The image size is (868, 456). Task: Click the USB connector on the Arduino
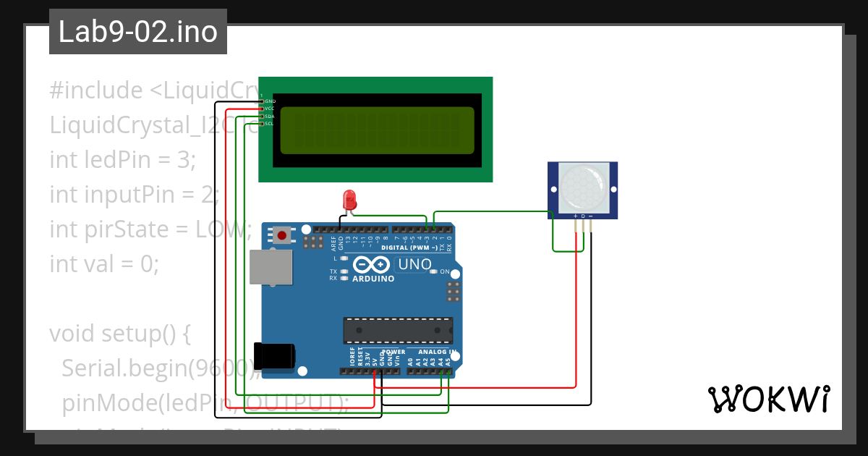click(x=270, y=266)
